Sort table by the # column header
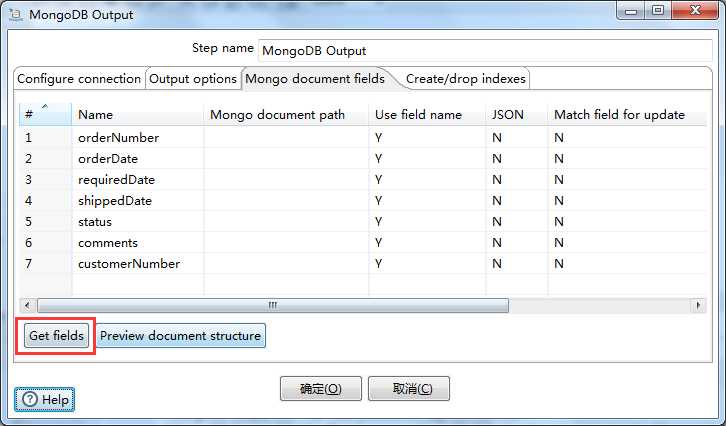This screenshot has width=726, height=426. (45, 114)
